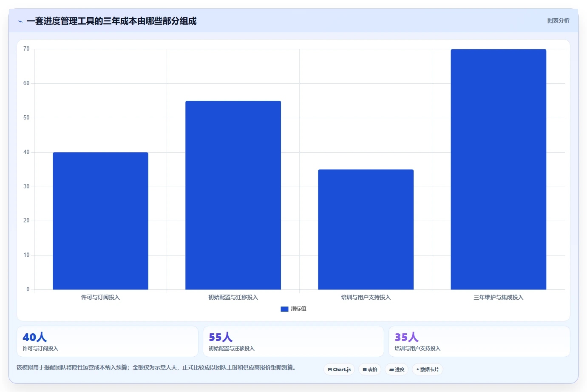Click the x-axis label 许可与订阅投入
This screenshot has width=587, height=392.
tap(100, 297)
